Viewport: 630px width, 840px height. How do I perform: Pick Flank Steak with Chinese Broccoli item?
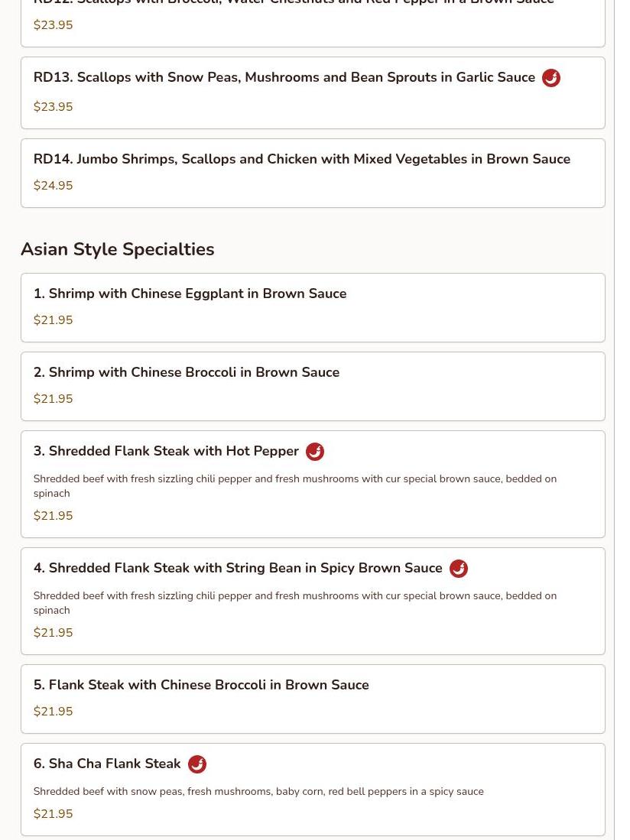click(x=201, y=685)
